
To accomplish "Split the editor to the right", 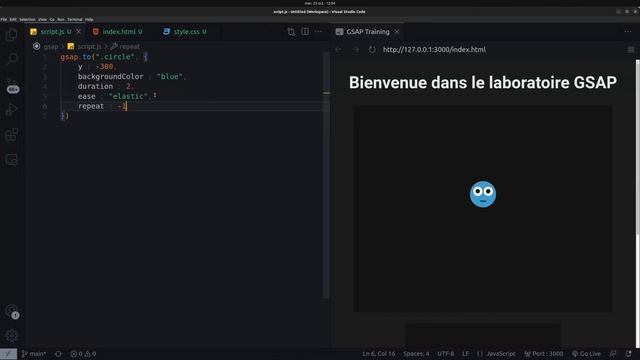I will pyautogui.click(x=305, y=32).
